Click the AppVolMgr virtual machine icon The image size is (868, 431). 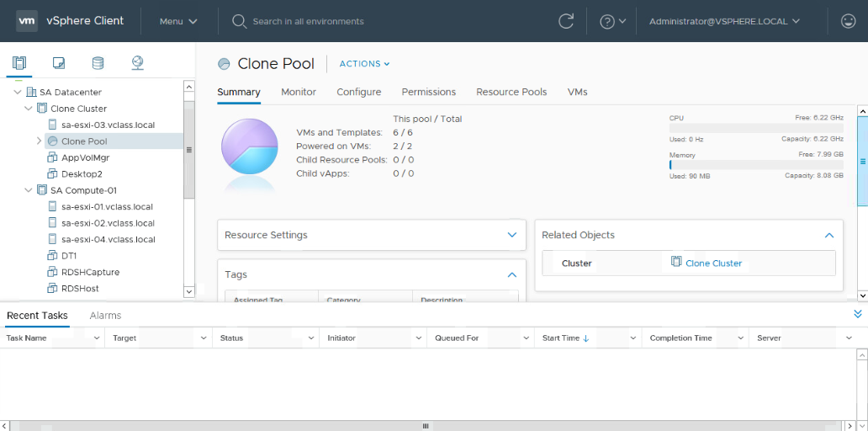(x=53, y=157)
